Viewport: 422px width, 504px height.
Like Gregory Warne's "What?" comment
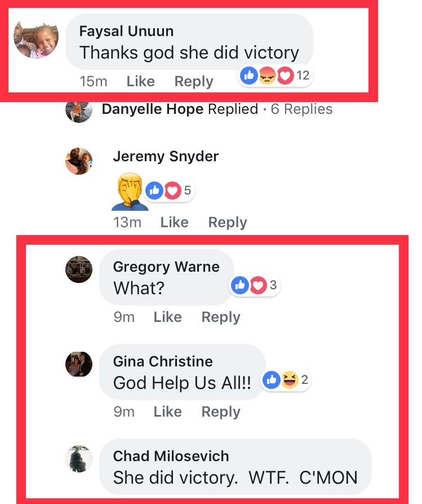pos(167,317)
